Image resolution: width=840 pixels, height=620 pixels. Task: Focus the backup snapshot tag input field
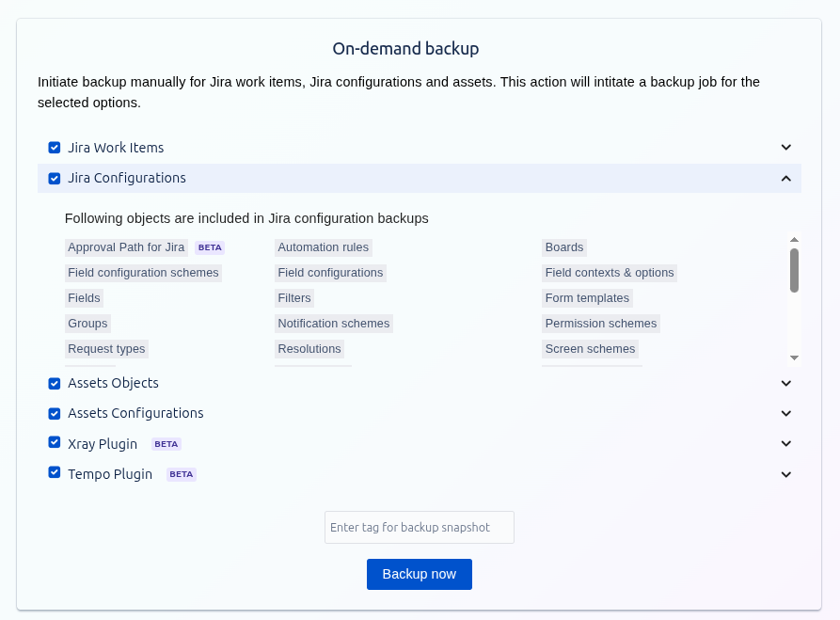coord(419,528)
